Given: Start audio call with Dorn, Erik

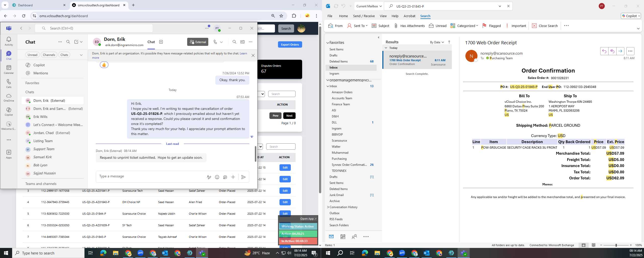Looking at the screenshot, I should [215, 42].
